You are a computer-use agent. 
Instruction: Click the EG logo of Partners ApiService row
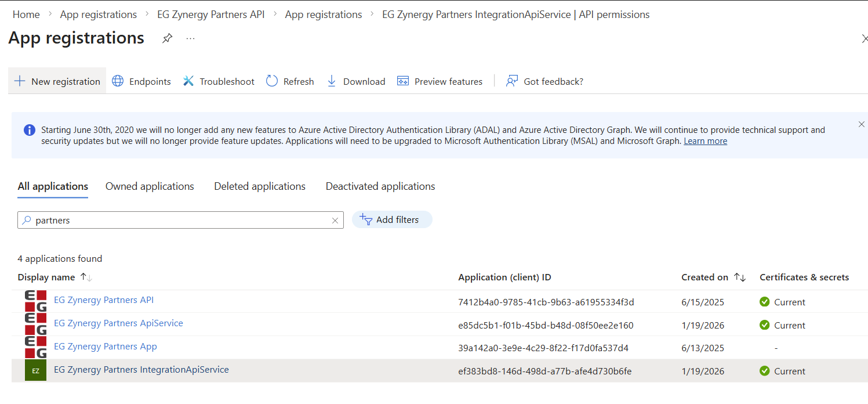35,324
